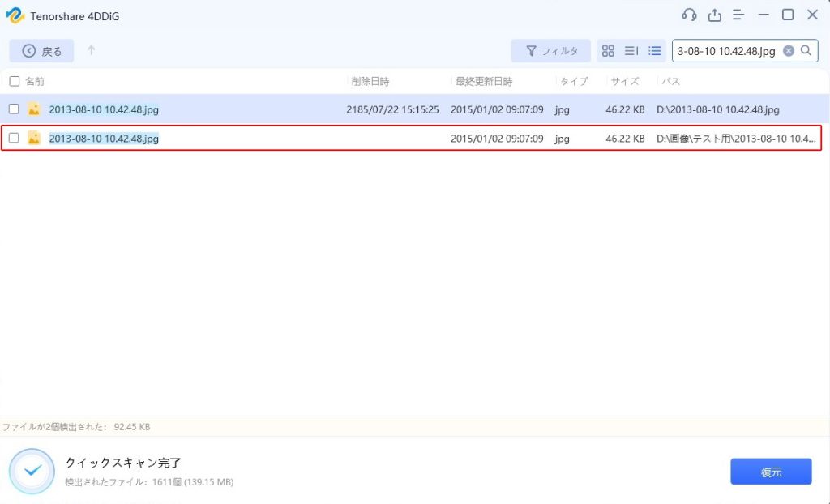830x504 pixels.
Task: Click the magnifier search icon
Action: (806, 51)
